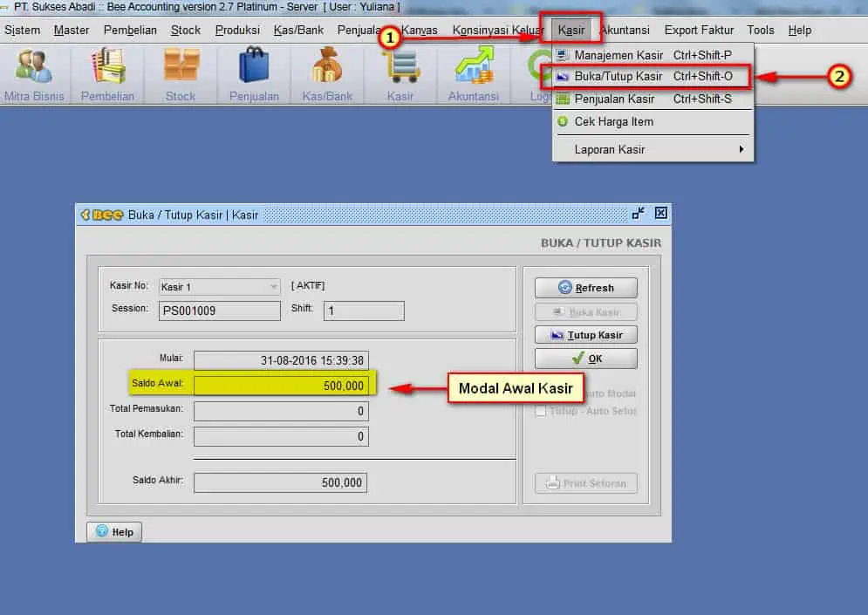The width and height of the screenshot is (868, 615).
Task: Open the Akuntansi chart toolbar icon
Action: (x=474, y=75)
